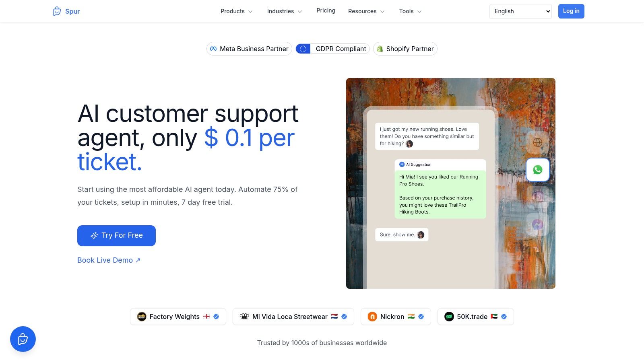Screen dimensions: 644x362
Task: Click the Nickron orange logo icon
Action: coord(372,317)
